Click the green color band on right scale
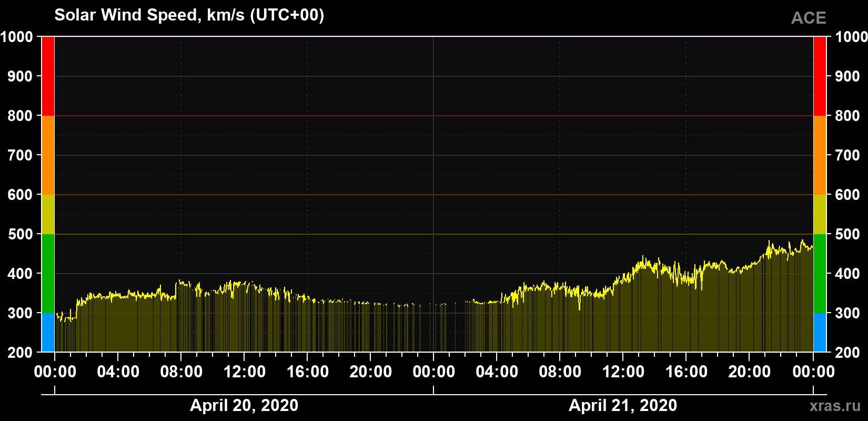The height and width of the screenshot is (421, 868). pos(820,274)
